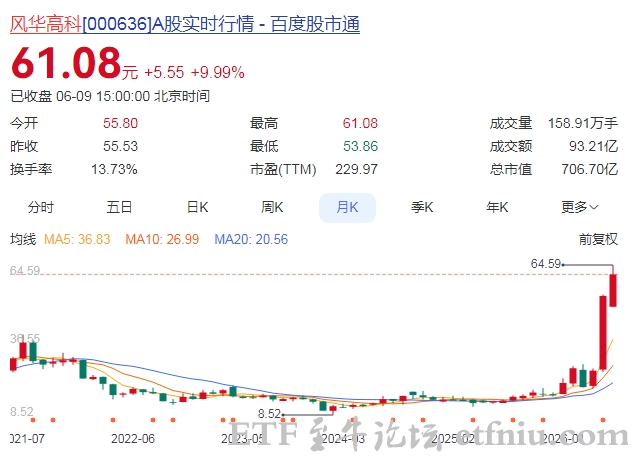Click the 已收盘 06-09 15:00:00 timestamp

click(110, 96)
